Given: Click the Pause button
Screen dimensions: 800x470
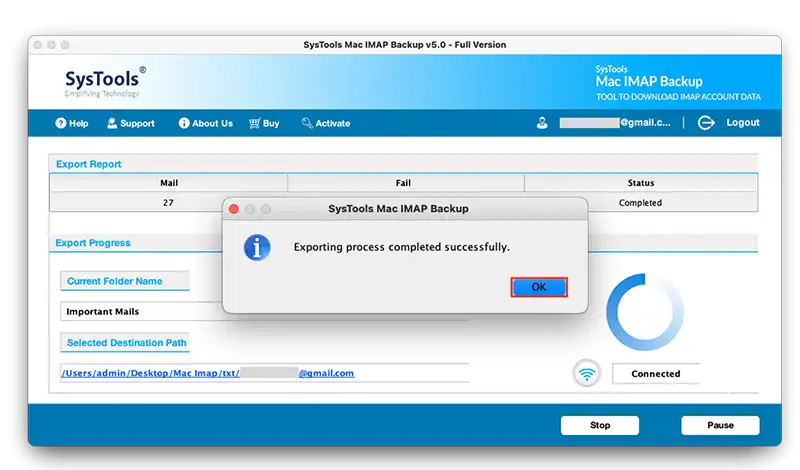Looking at the screenshot, I should tap(720, 425).
